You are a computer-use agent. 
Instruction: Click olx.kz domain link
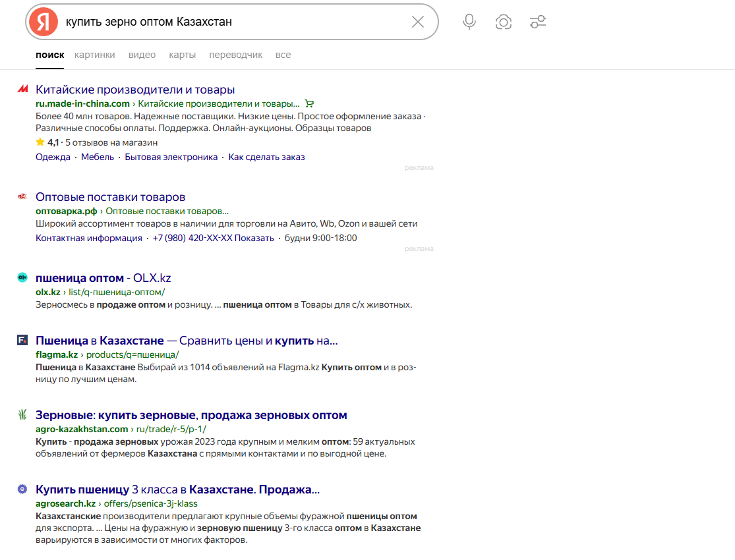pyautogui.click(x=48, y=292)
